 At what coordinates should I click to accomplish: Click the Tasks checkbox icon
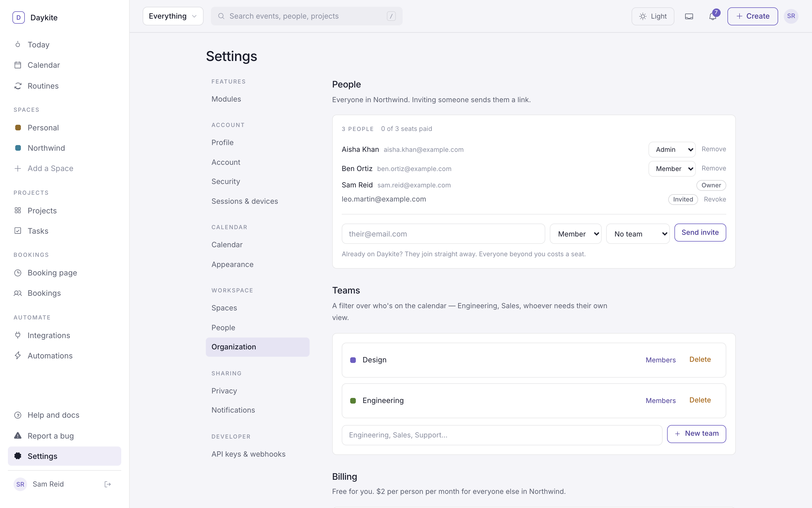pyautogui.click(x=18, y=231)
